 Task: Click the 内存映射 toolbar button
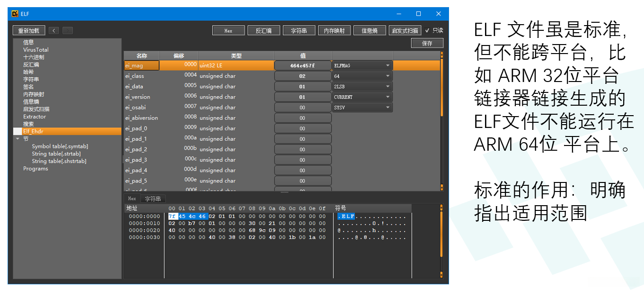tap(334, 31)
